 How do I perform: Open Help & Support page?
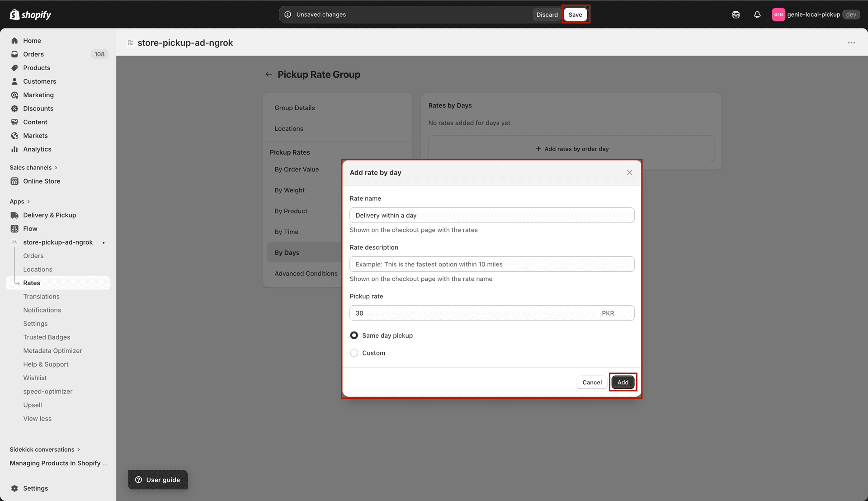46,364
